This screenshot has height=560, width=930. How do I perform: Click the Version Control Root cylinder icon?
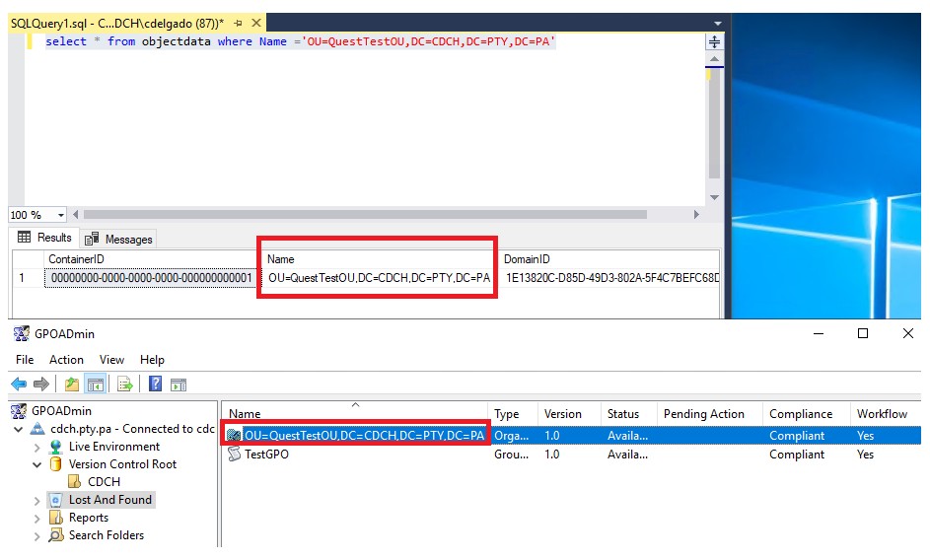point(56,464)
